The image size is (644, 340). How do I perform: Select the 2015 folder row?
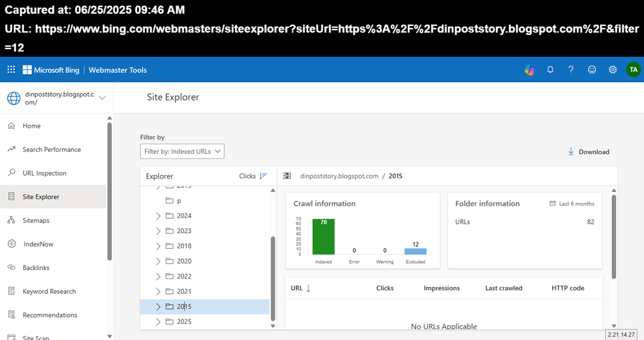click(x=205, y=307)
